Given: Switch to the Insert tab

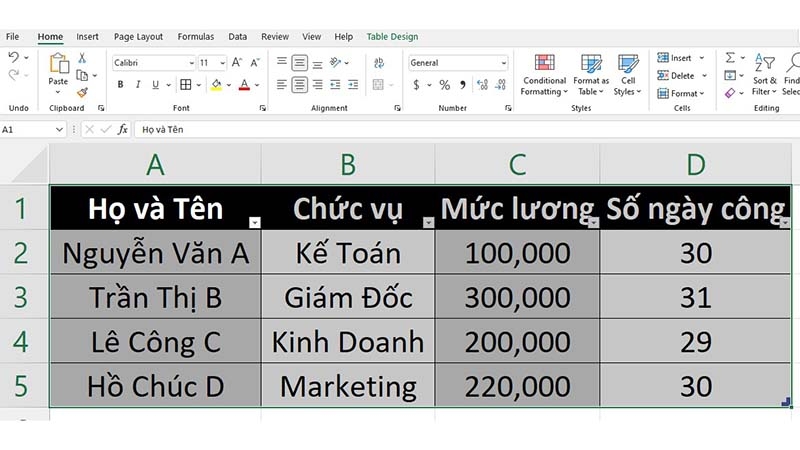Looking at the screenshot, I should [x=87, y=37].
